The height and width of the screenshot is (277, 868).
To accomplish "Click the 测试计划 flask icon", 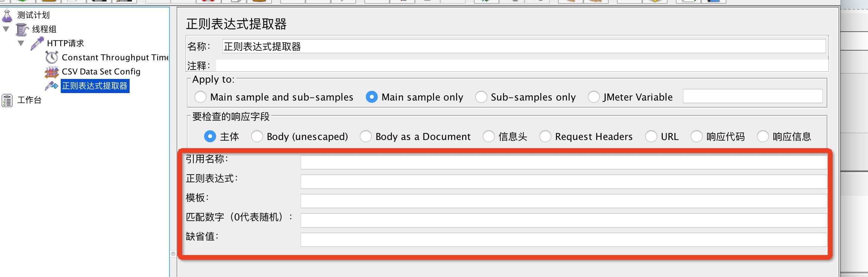I will pos(7,16).
